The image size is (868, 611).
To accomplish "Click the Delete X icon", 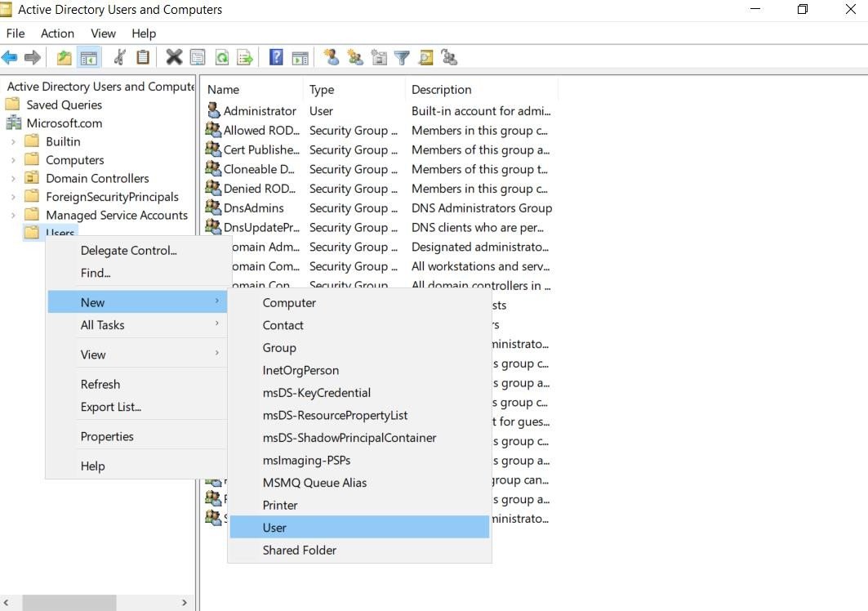I will click(x=174, y=57).
